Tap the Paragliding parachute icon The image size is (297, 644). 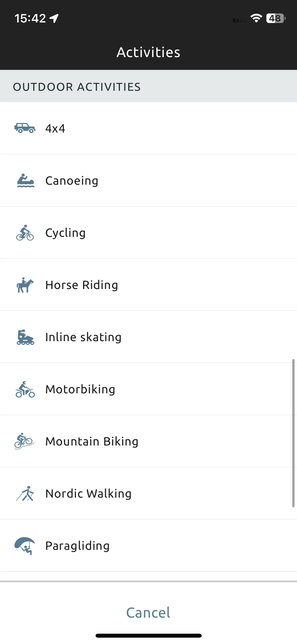(25, 546)
